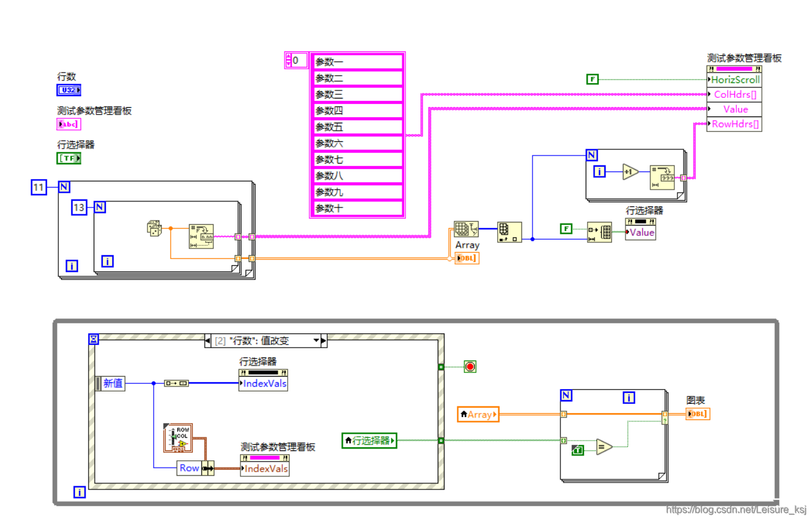Open the event case selector dropdown arrow

[x=317, y=340]
